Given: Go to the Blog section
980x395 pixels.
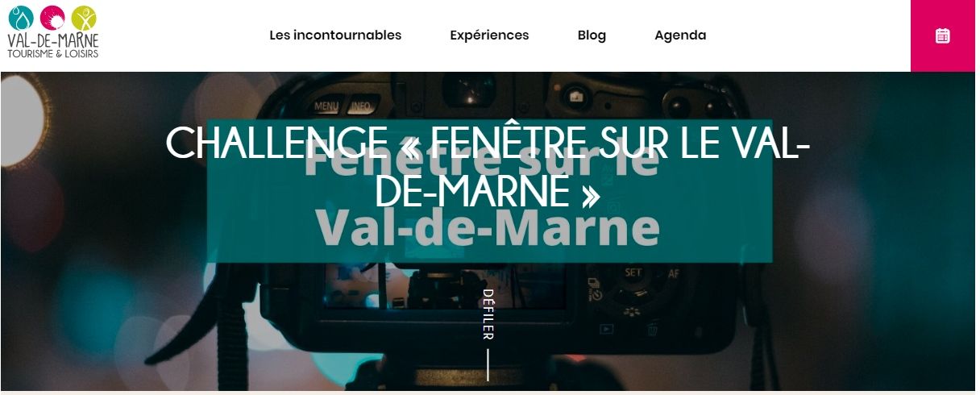Looking at the screenshot, I should pos(592,35).
